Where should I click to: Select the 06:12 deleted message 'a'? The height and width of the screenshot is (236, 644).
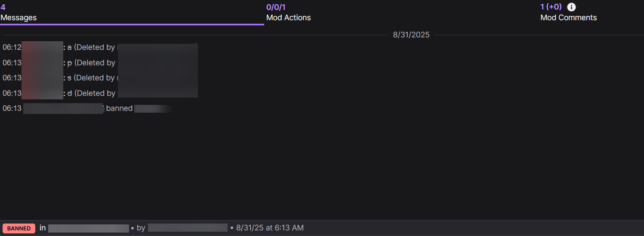pyautogui.click(x=100, y=47)
